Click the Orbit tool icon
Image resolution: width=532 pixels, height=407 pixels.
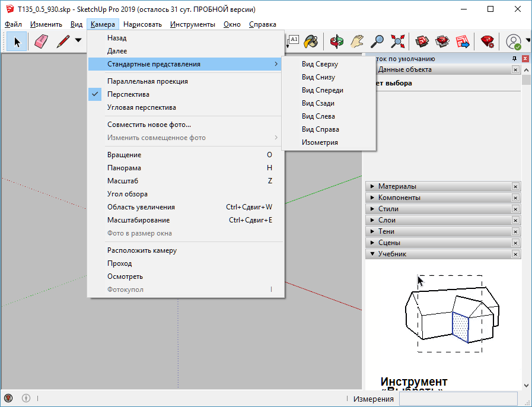pos(337,41)
